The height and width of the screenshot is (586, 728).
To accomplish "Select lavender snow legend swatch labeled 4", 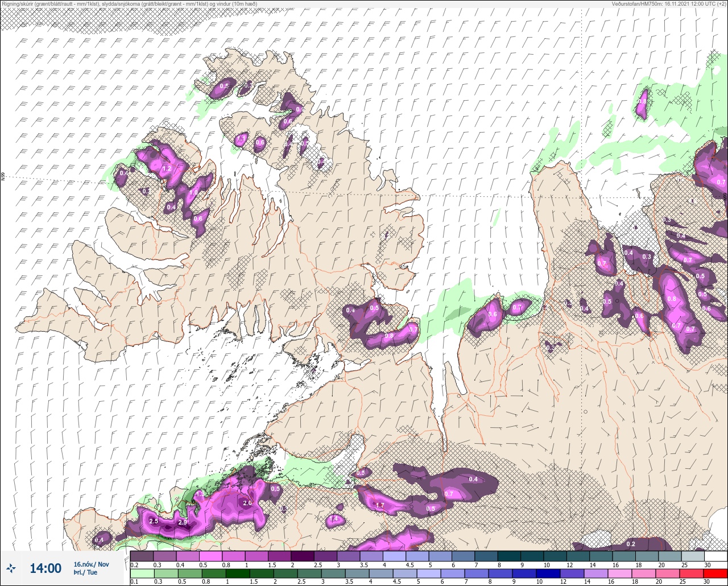I will tap(394, 556).
